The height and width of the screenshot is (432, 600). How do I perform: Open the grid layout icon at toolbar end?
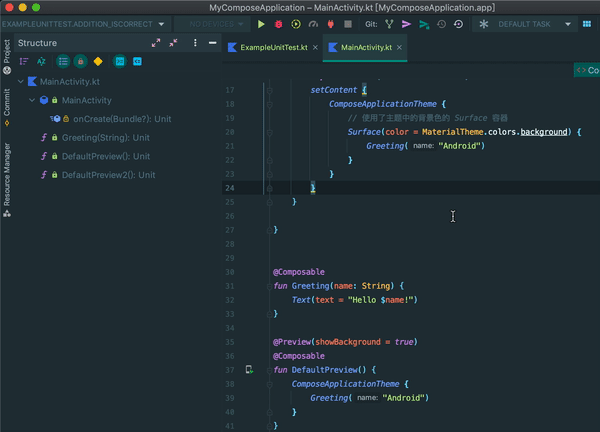[587, 24]
